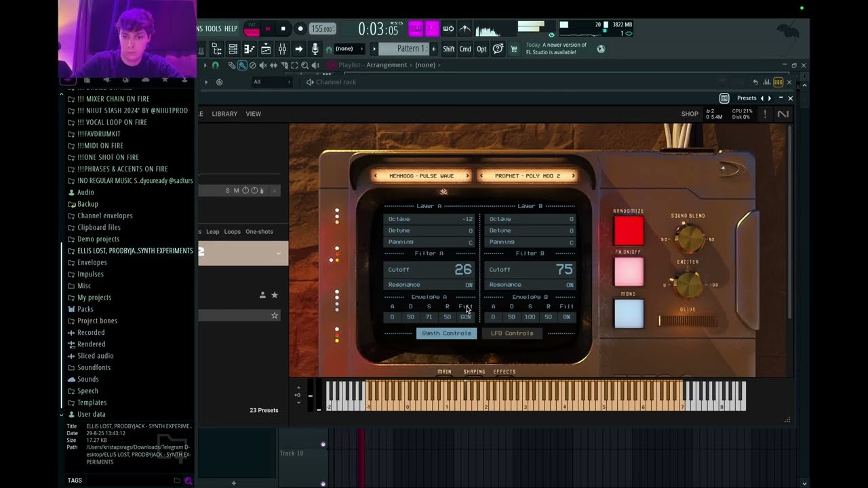The height and width of the screenshot is (488, 868).
Task: Click the exclamation alert icon
Action: (765, 114)
